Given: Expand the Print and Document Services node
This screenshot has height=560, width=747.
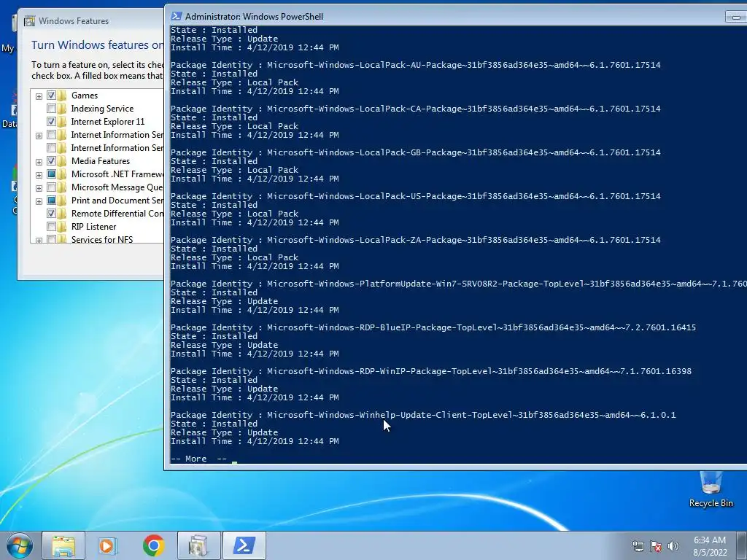Looking at the screenshot, I should click(39, 201).
